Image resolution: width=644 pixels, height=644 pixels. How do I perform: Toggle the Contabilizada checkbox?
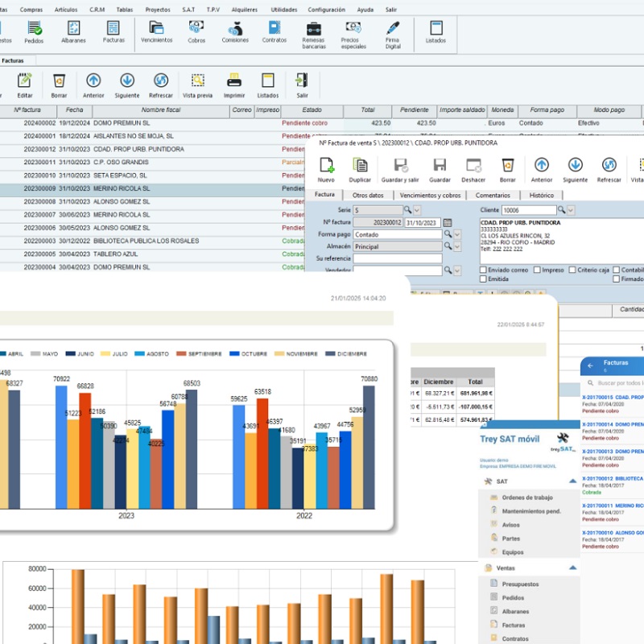pos(616,270)
